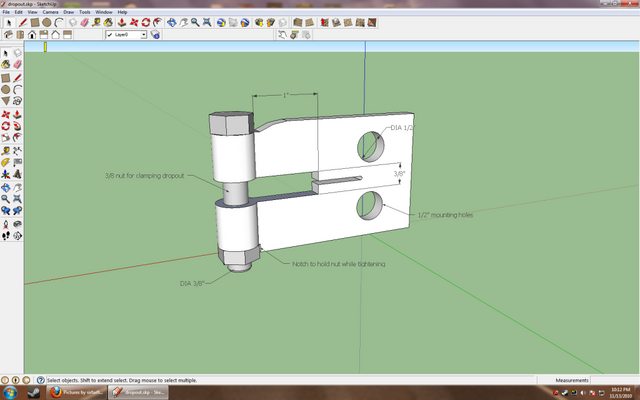
Task: Expand the Layer0 layer dropdown
Action: click(144, 35)
